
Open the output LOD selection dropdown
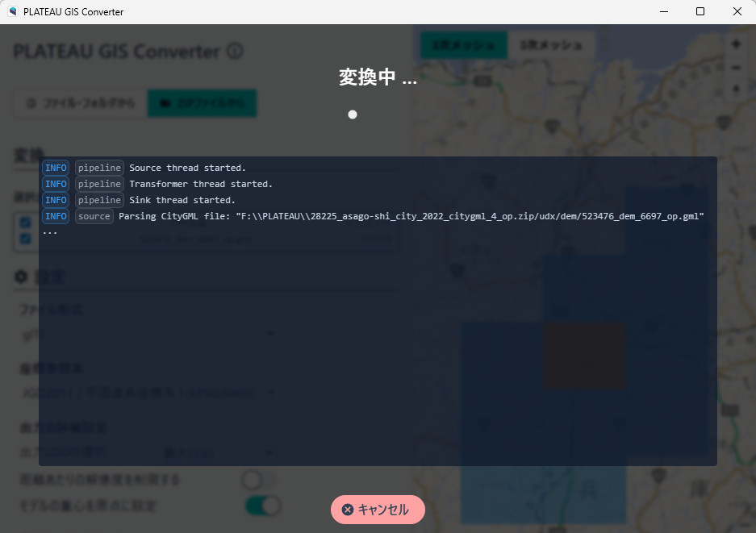point(218,453)
